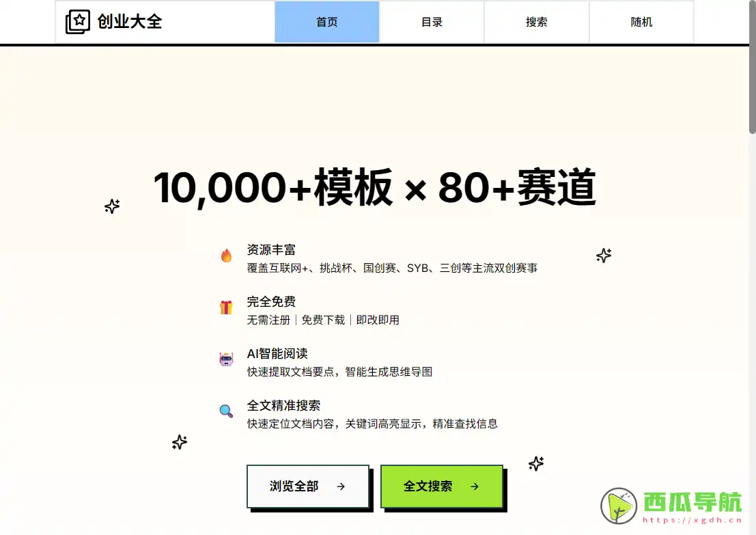Click the magnifier icon beside 全文精准搜索
756x535 pixels.
(x=226, y=411)
